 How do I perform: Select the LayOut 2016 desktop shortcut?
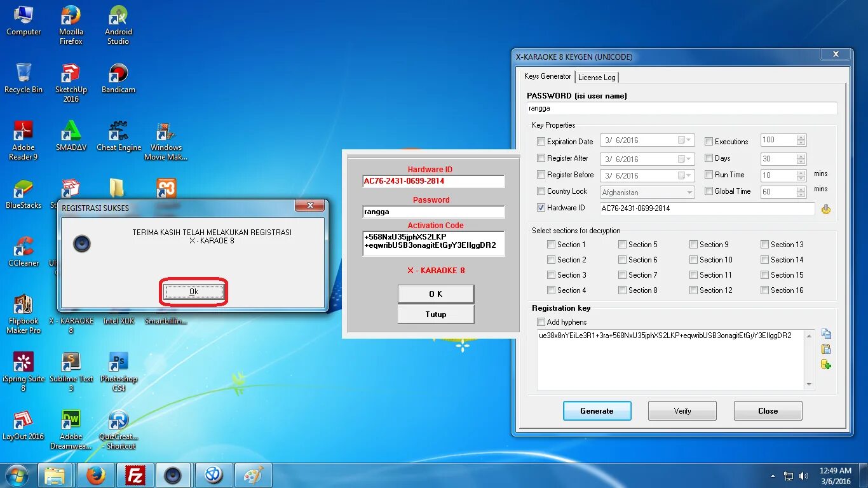[24, 425]
